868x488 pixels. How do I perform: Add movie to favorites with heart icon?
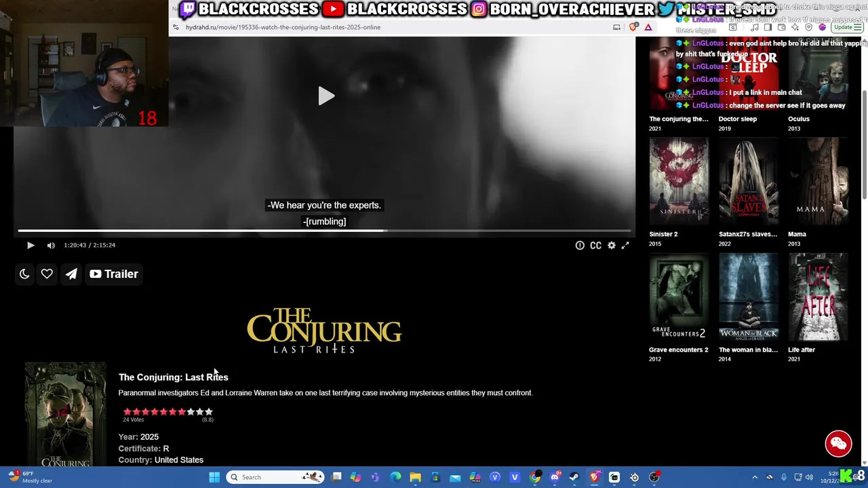point(47,274)
